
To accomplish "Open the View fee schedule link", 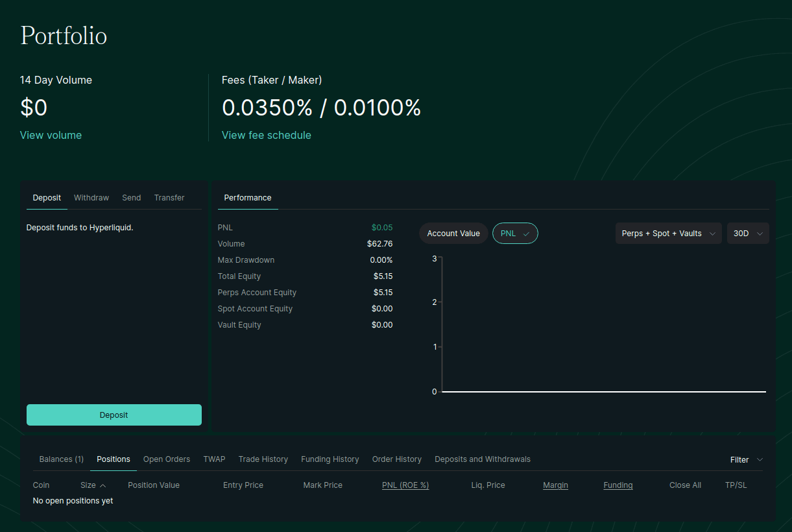I will (266, 135).
